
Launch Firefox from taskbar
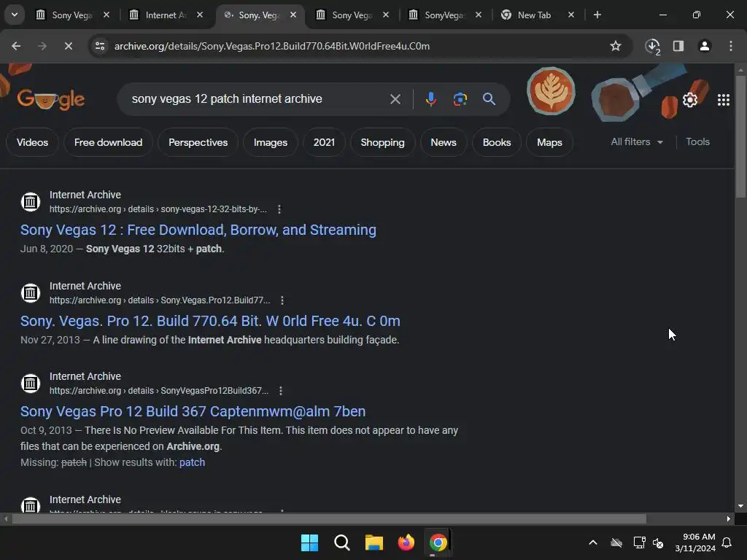[x=406, y=542]
